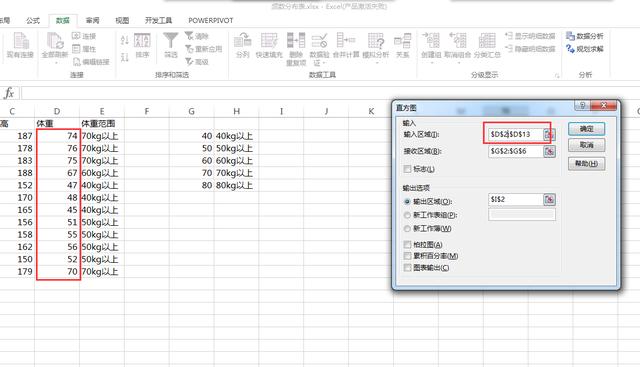This screenshot has width=640, height=367.
Task: Enable Pareto (柏拉图) checkbox
Action: pos(407,244)
